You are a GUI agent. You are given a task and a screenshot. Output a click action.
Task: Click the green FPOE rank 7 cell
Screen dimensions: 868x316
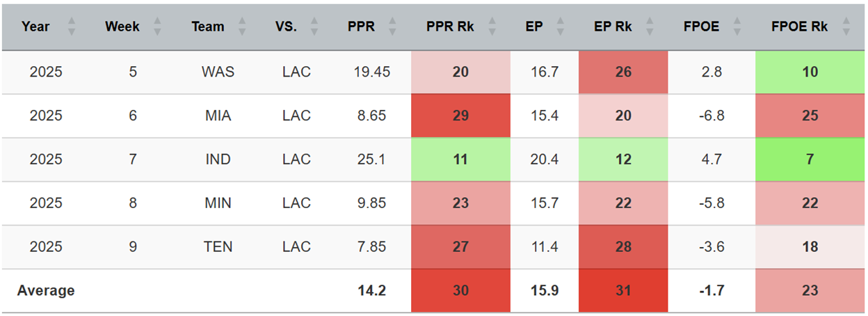pos(810,159)
